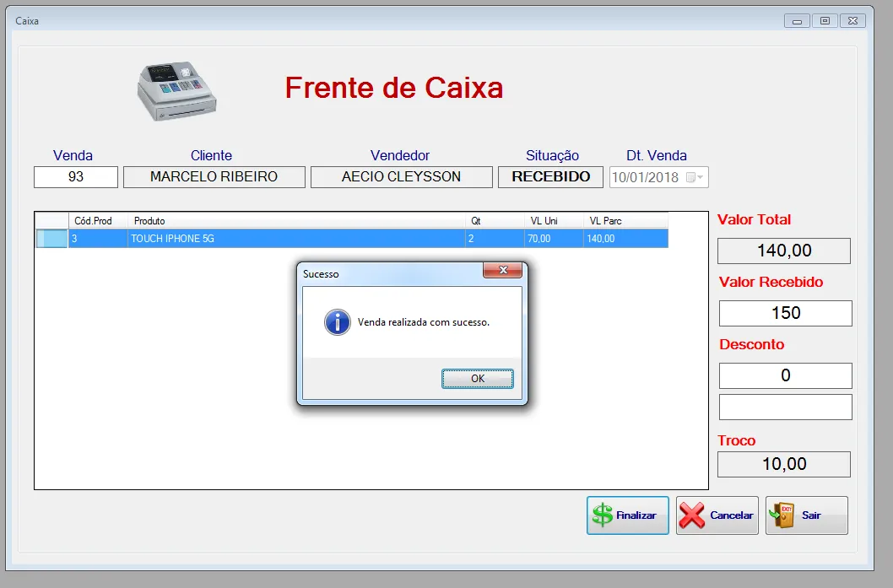Click the Produto column header
The height and width of the screenshot is (588, 893).
tap(295, 221)
